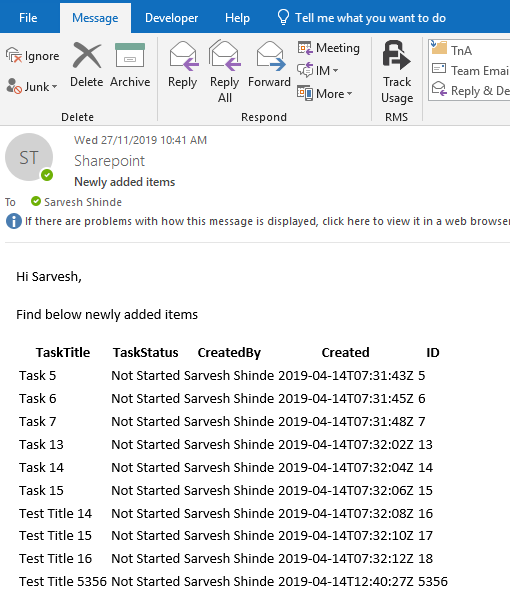Image resolution: width=511 pixels, height=601 pixels.
Task: Click the Ignore conversation icon
Action: 14,56
